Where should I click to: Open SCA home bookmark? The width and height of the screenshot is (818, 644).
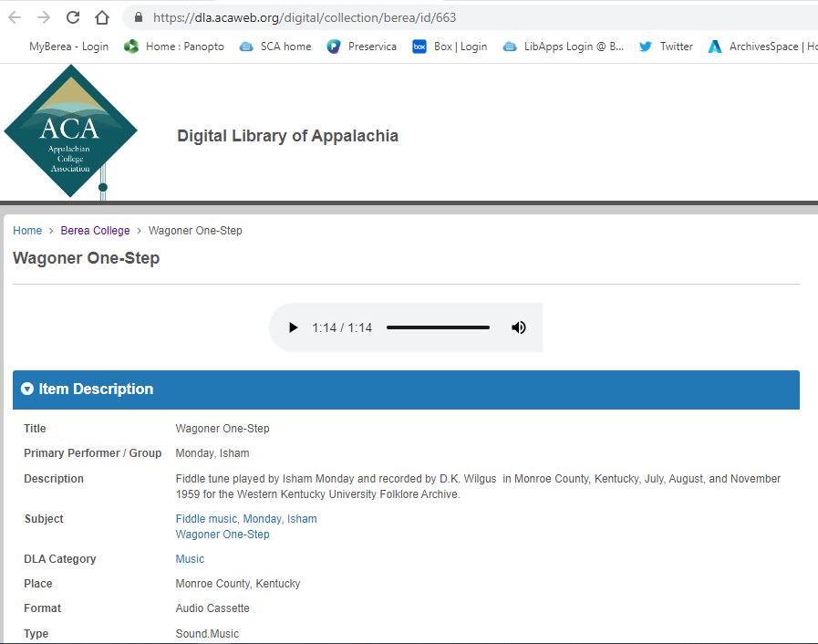[x=275, y=47]
